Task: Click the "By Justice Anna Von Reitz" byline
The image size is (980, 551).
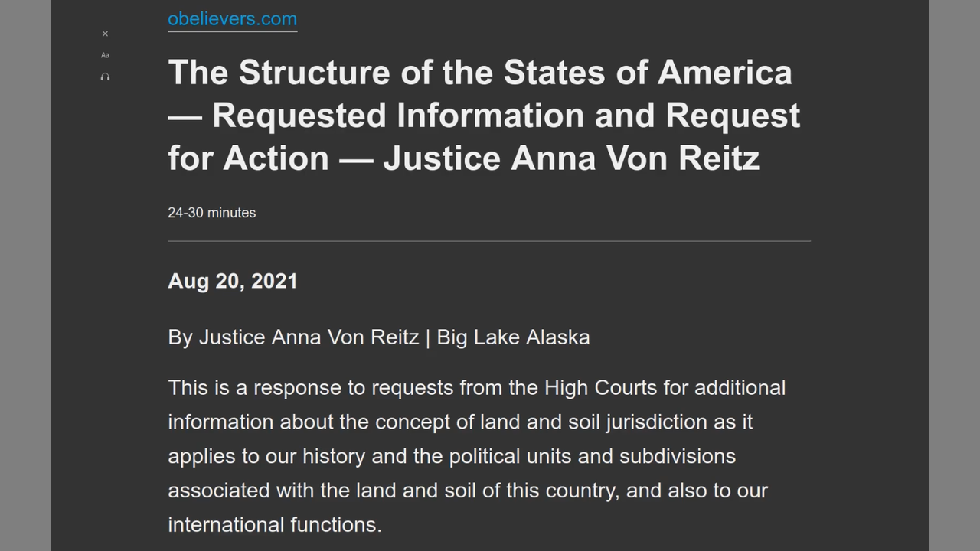Action: coord(293,337)
